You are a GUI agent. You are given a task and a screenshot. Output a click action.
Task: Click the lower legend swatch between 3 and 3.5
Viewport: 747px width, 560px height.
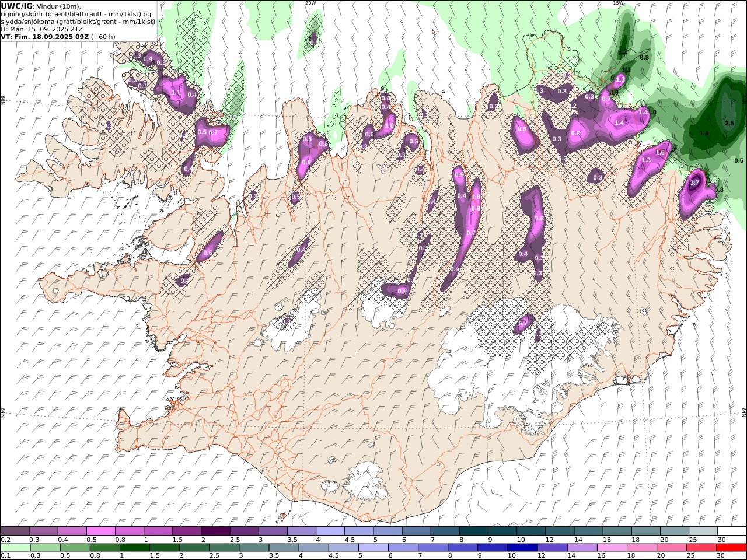[x=254, y=548]
